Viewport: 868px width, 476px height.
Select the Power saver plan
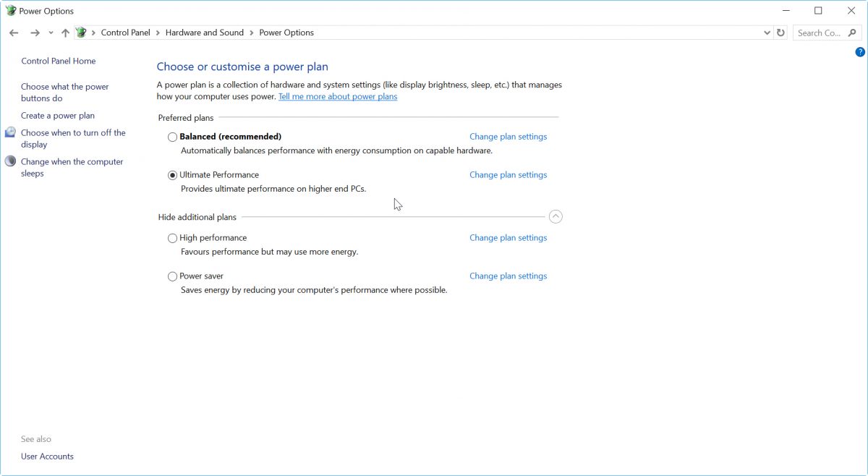point(172,276)
